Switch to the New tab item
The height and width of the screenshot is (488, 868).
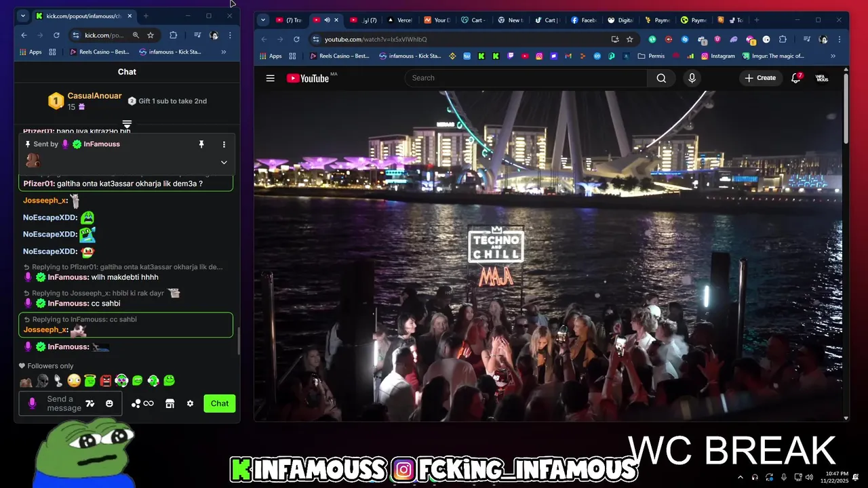pyautogui.click(x=509, y=20)
